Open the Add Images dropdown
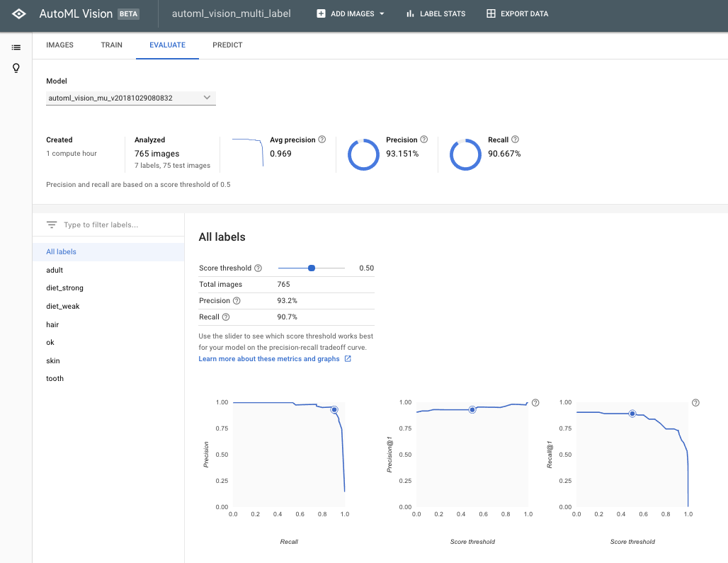This screenshot has height=563, width=728. pos(351,13)
